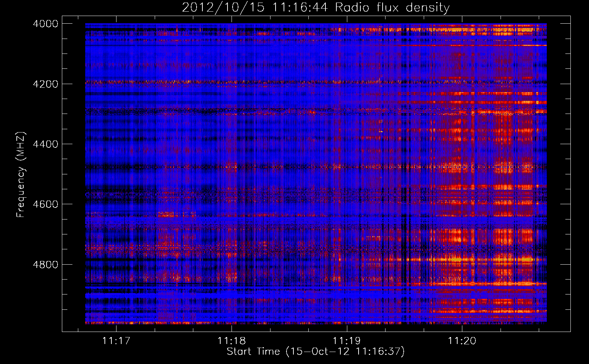
Task: Click the plot title '2012/10/15 11:16:44 Radio flux density'
Action: pos(316,8)
